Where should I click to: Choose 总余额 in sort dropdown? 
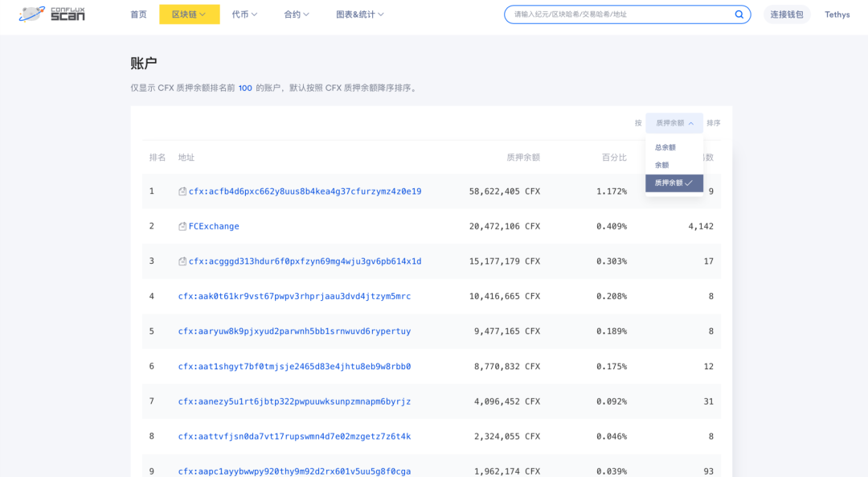(x=665, y=147)
